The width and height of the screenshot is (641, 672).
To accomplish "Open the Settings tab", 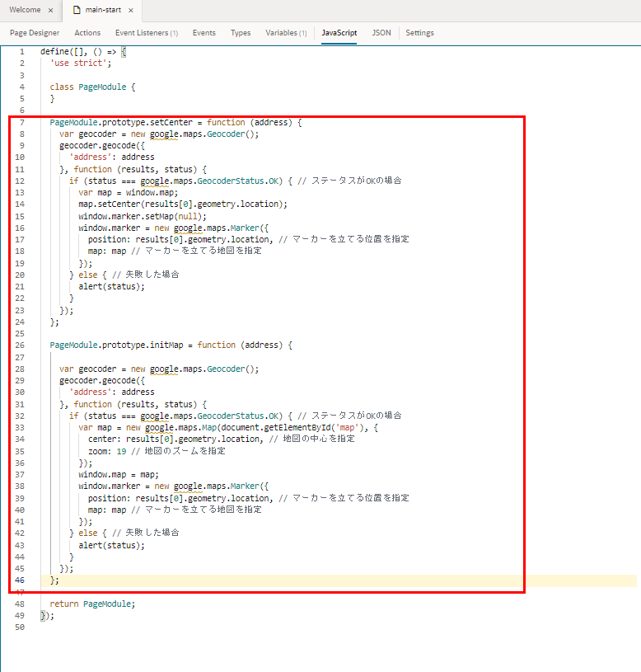I will pyautogui.click(x=419, y=33).
